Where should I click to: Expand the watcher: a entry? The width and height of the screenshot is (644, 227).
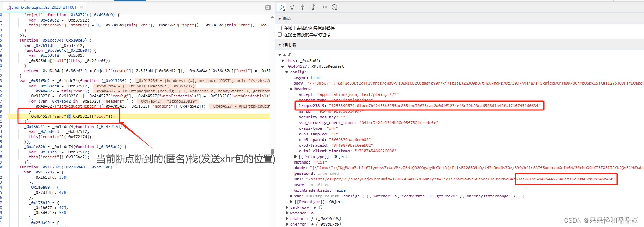(287, 213)
